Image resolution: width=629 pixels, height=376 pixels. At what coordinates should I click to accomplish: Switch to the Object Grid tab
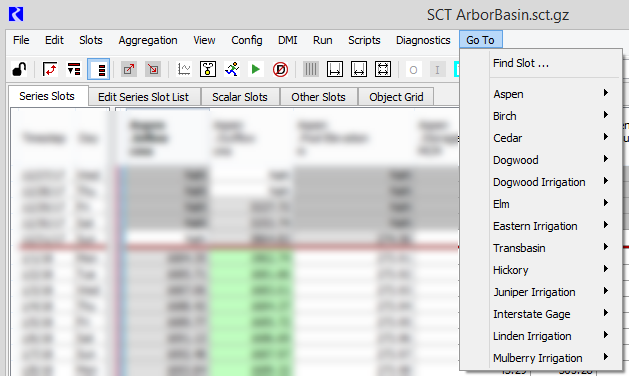pos(396,97)
